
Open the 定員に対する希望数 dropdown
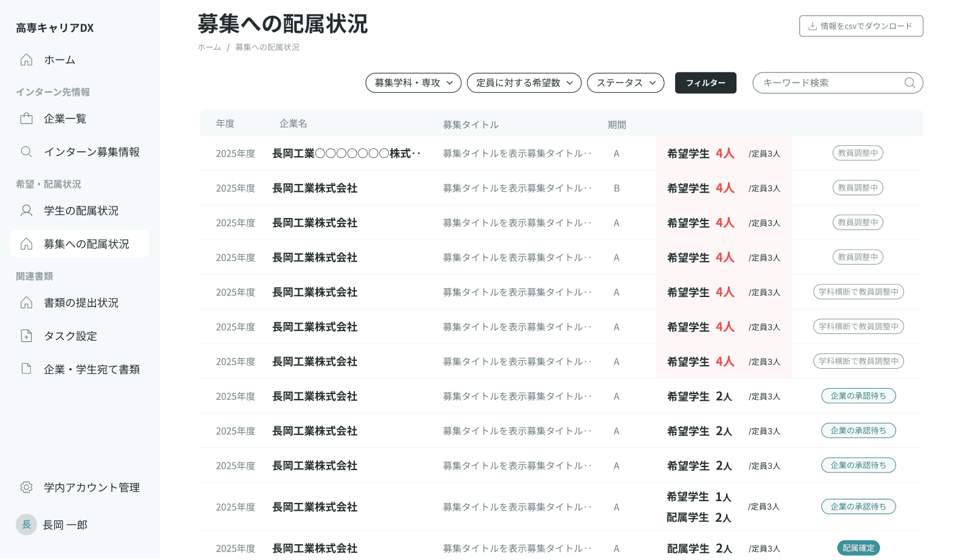(524, 83)
